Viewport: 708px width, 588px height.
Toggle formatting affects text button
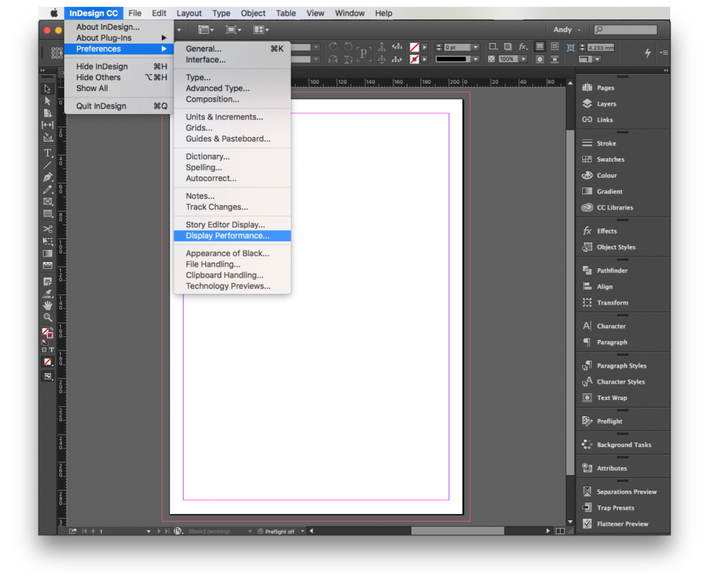(51, 350)
